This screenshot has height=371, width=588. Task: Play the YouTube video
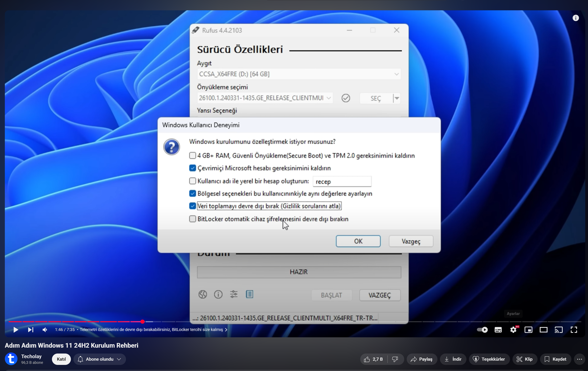point(16,330)
